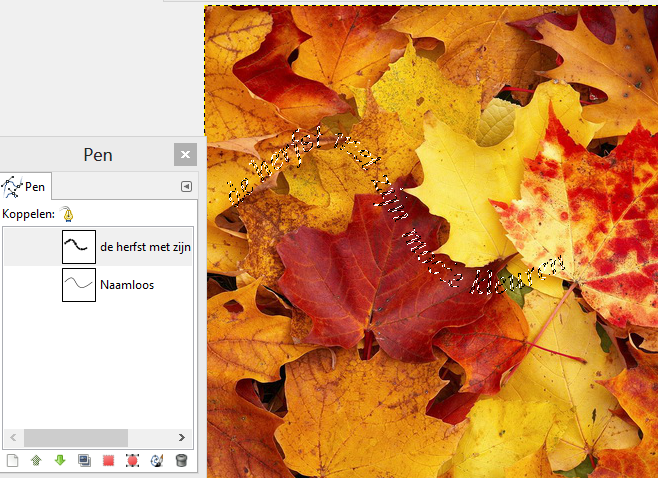This screenshot has height=478, width=658.
Task: Lower the selected path with green down arrow
Action: click(61, 461)
